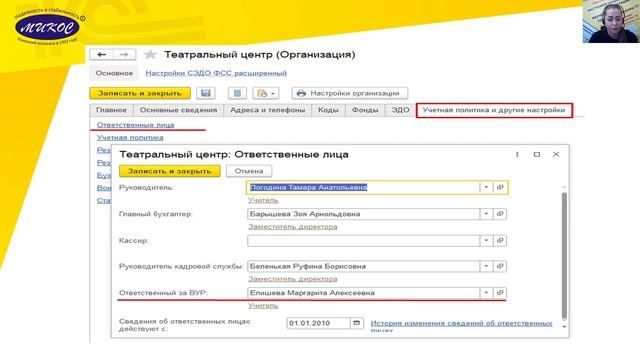Viewport: 640px width, 360px height.
Task: Switch to the Главное tab
Action: 111,110
